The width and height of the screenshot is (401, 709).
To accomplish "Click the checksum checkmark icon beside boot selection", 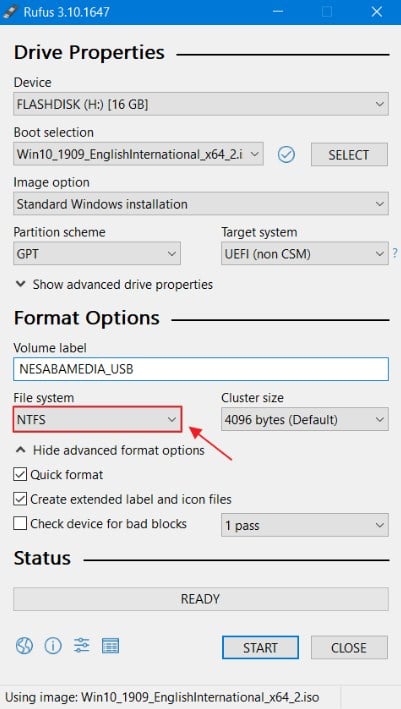I will pyautogui.click(x=286, y=155).
